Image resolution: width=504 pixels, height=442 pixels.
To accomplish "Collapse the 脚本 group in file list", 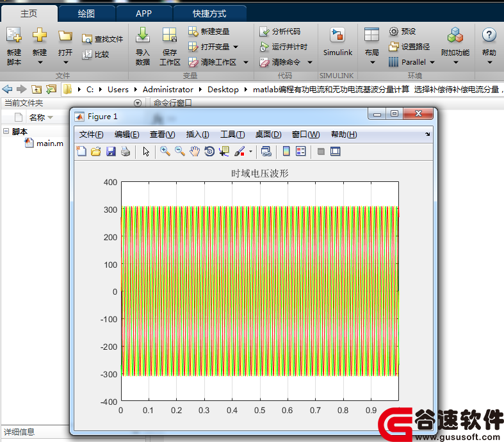I will (x=6, y=131).
